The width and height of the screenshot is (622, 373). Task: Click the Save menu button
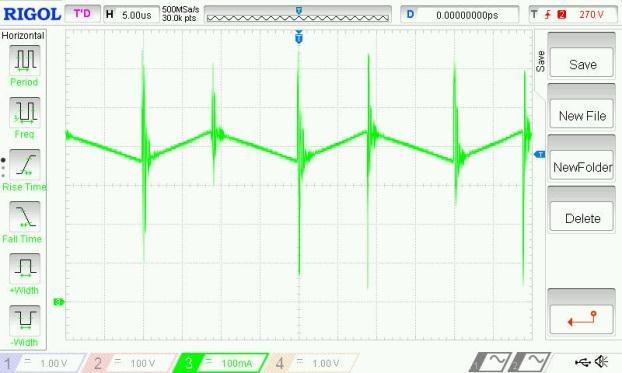(582, 63)
